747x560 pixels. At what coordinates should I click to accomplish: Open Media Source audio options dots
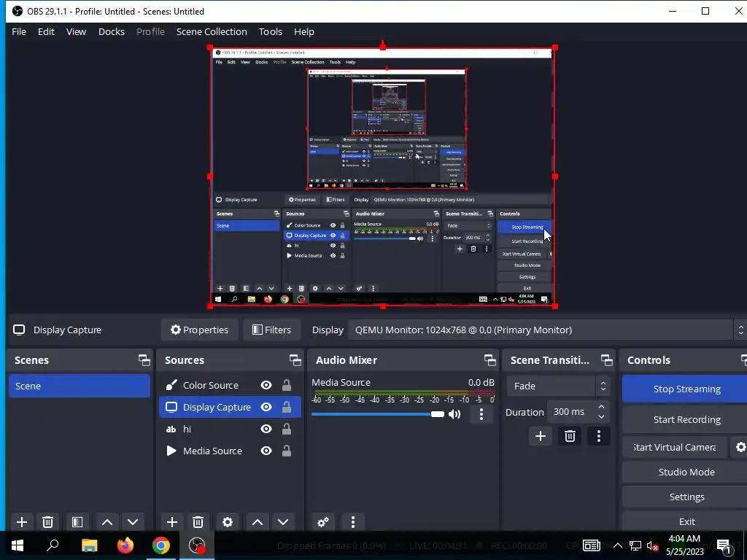(x=481, y=414)
